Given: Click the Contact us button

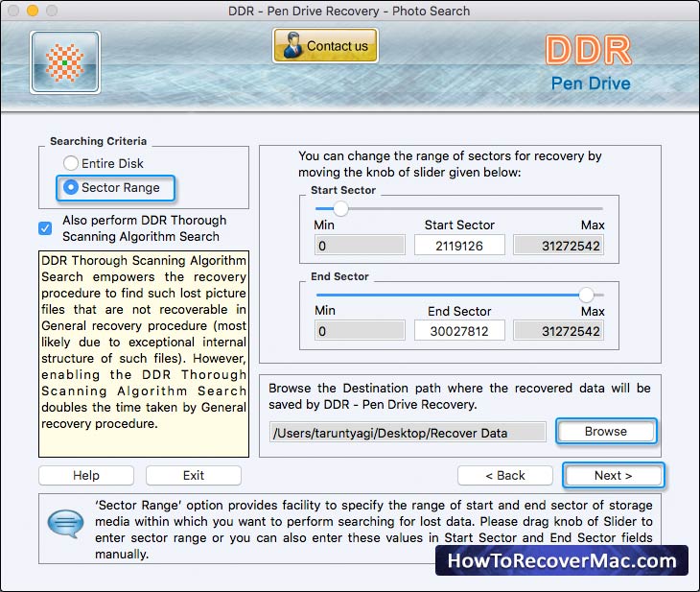Looking at the screenshot, I should pos(325,45).
